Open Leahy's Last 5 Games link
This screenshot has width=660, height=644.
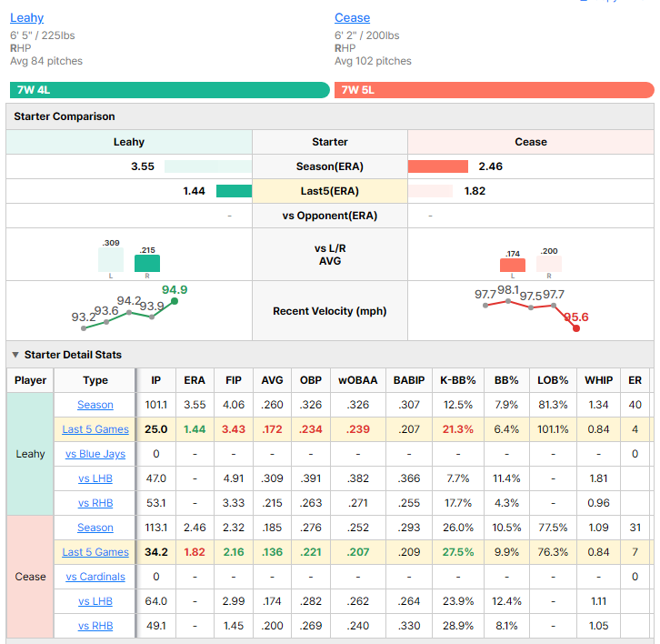click(95, 429)
